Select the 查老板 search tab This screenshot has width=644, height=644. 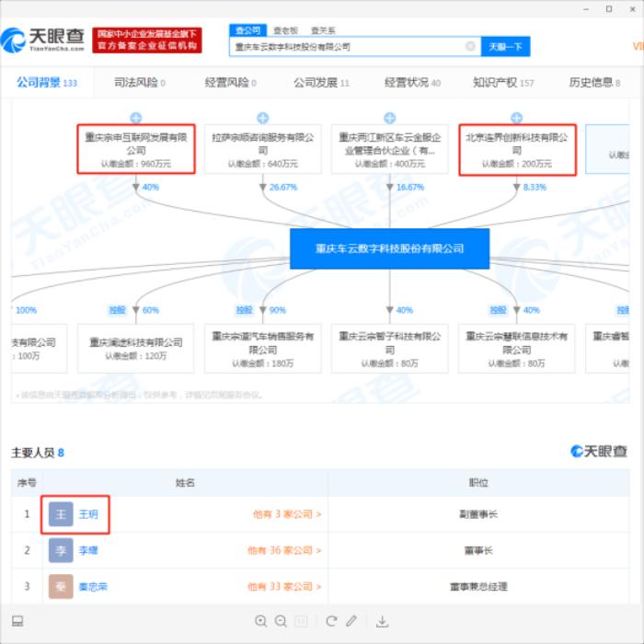(285, 30)
